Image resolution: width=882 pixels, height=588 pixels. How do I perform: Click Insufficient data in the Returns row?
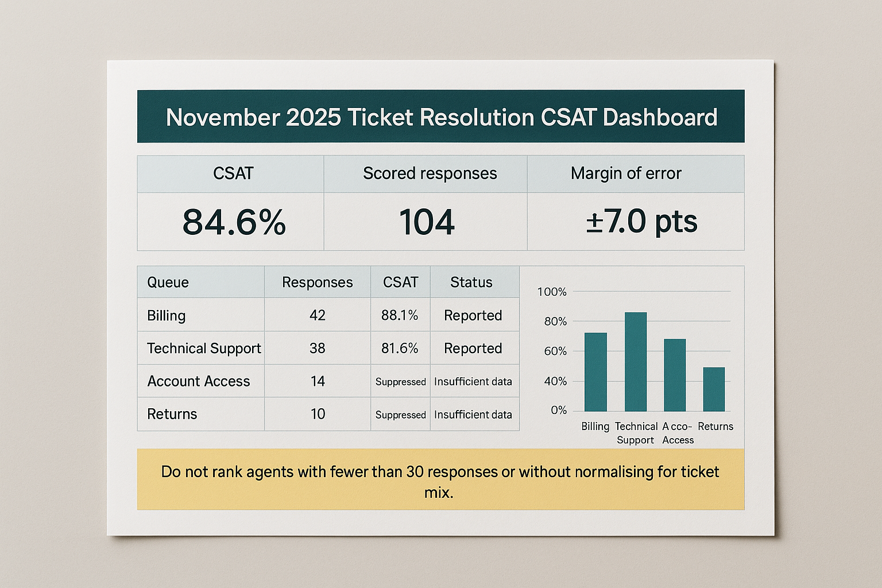473,415
